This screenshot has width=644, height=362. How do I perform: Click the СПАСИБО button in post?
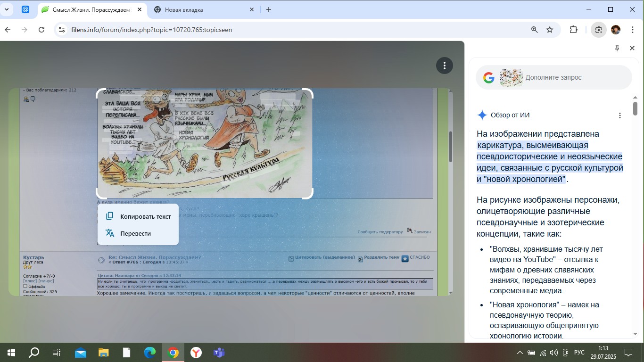pyautogui.click(x=416, y=258)
